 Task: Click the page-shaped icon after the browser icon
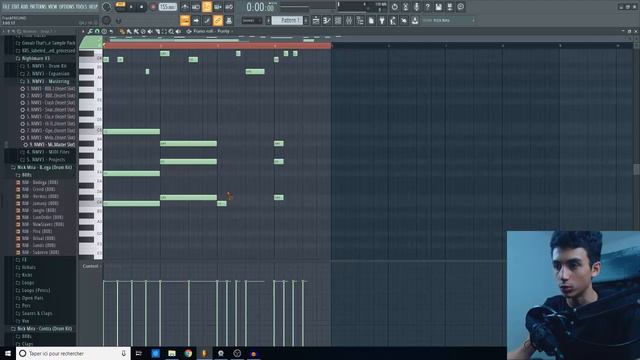(371, 20)
